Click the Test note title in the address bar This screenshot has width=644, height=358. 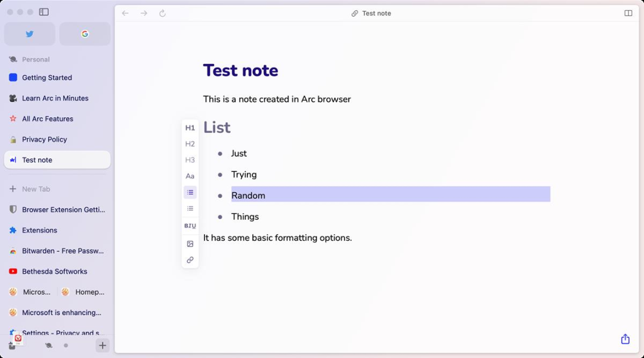point(377,13)
